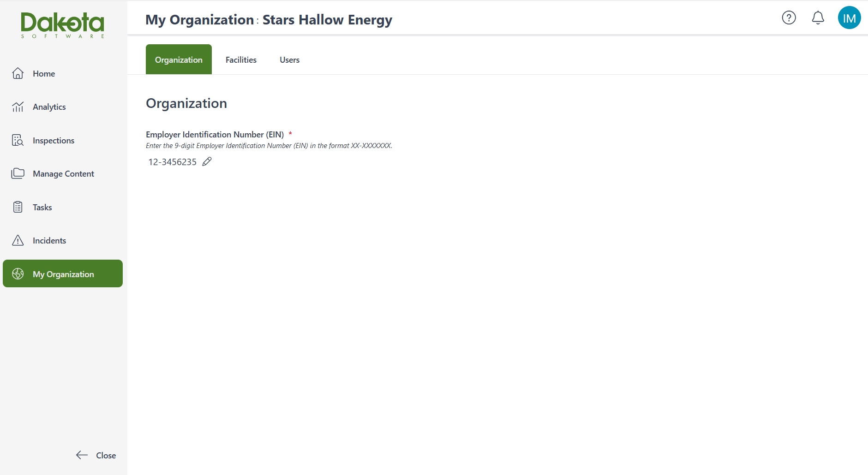
Task: Click the Employer Identification Number field label
Action: pos(215,134)
